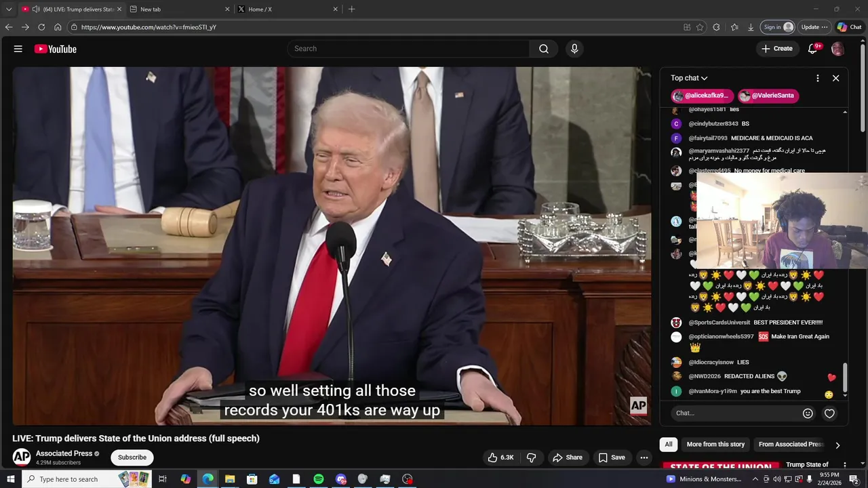Open the chat emoji picker
Viewport: 868px width, 488px height.
tap(808, 413)
